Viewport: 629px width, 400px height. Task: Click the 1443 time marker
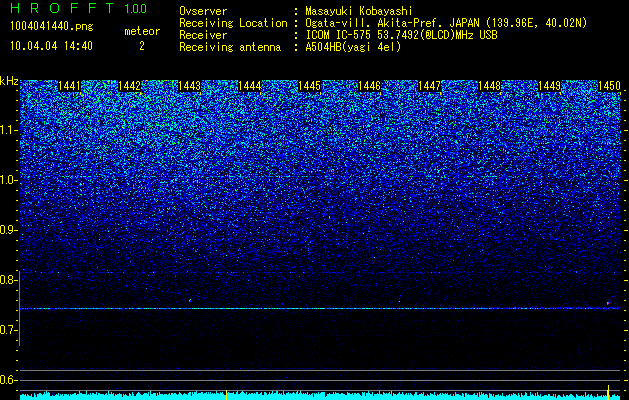189,86
